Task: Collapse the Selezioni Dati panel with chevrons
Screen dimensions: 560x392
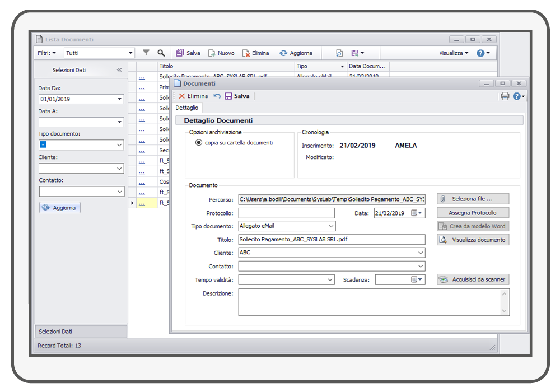Action: click(x=119, y=70)
